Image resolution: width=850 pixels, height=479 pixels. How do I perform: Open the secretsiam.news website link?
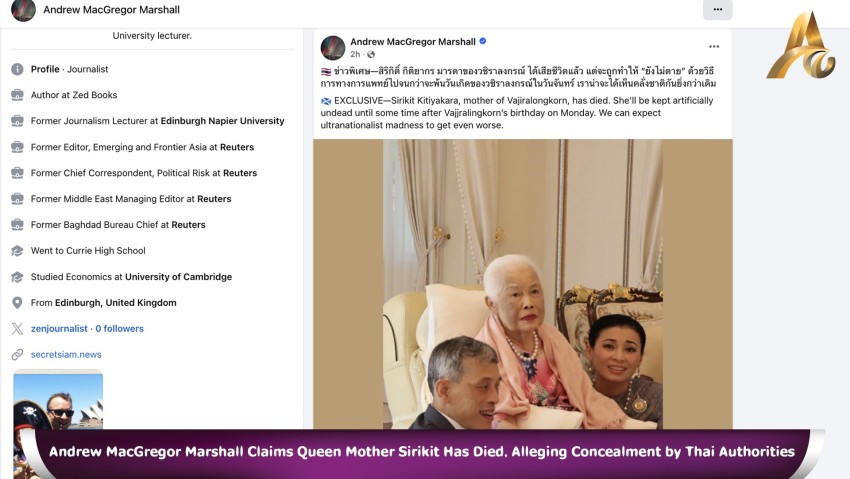click(x=66, y=355)
